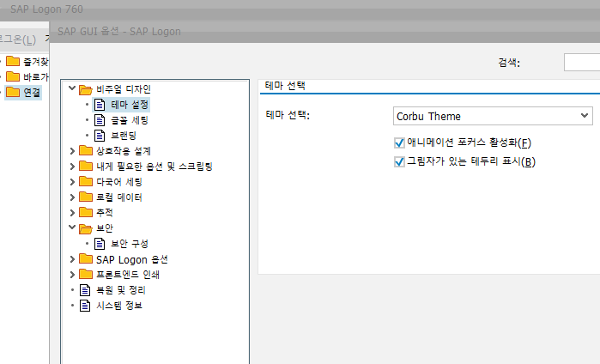Viewport: 600px width, 364px height.
Task: Click the 복원 및 정리 document icon
Action: coord(85,290)
